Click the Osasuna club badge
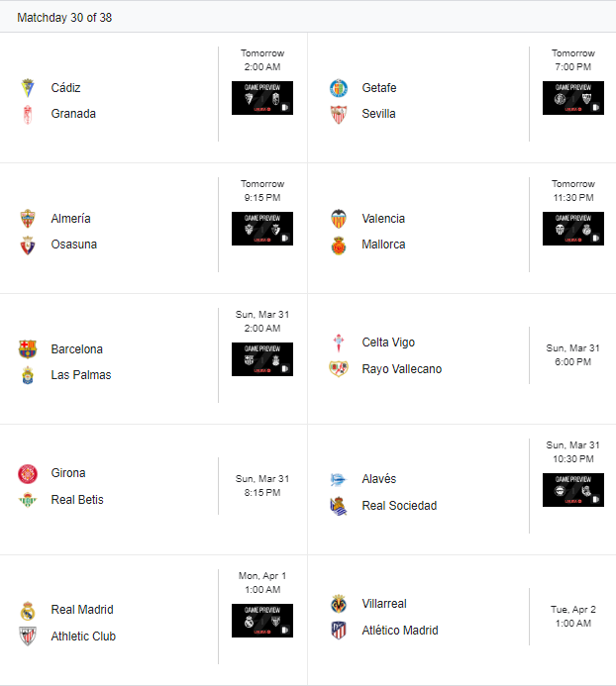616x686 pixels. click(28, 245)
